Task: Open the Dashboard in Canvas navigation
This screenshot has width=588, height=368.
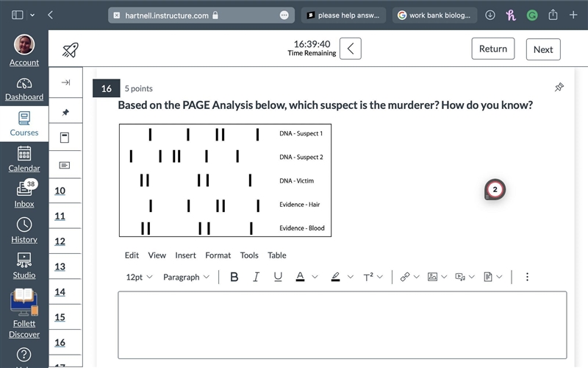Action: click(x=24, y=89)
